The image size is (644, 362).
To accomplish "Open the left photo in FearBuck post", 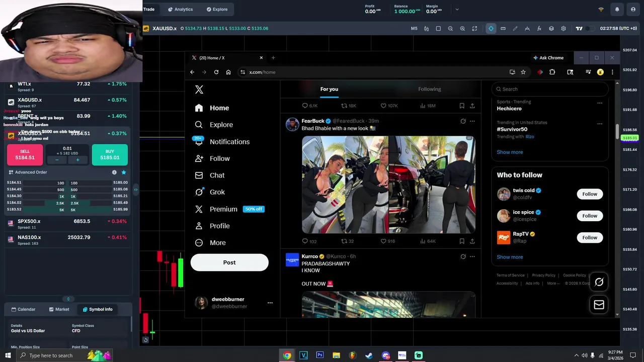I will point(345,185).
